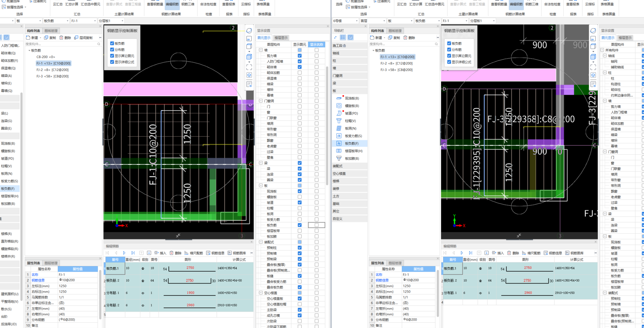This screenshot has height=328, width=644.
Task: Open the 6号楼 building dropdown in right window
Action: tap(345, 21)
